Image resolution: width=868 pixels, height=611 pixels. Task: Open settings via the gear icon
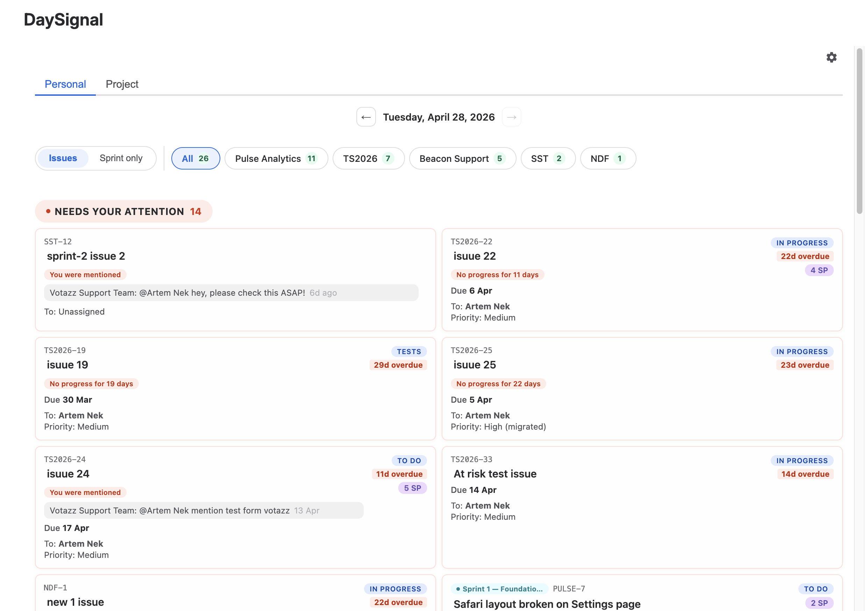(831, 57)
